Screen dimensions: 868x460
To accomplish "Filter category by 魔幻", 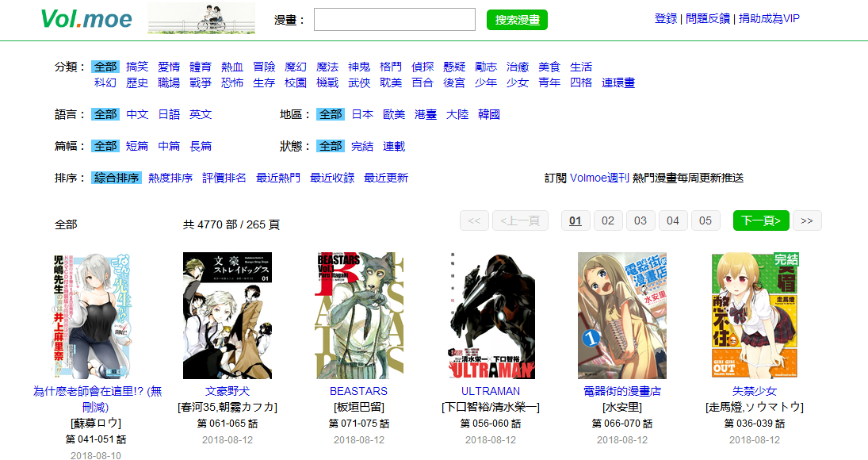I will tap(296, 67).
